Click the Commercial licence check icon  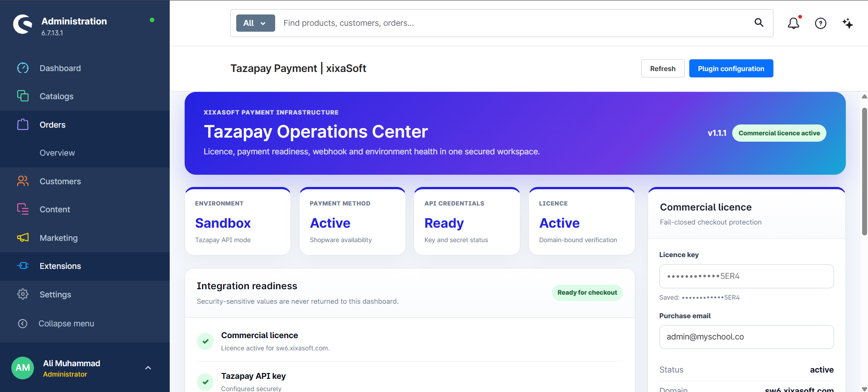click(x=205, y=341)
